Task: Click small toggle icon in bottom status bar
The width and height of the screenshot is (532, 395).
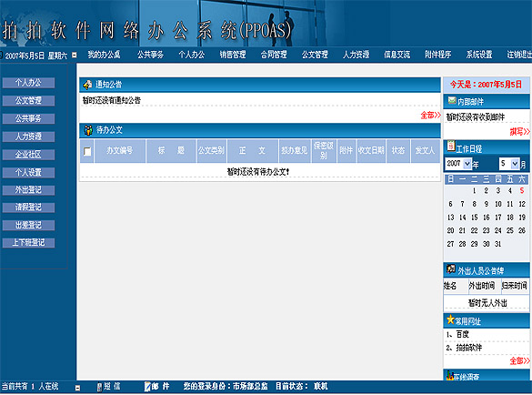Action: (x=77, y=388)
